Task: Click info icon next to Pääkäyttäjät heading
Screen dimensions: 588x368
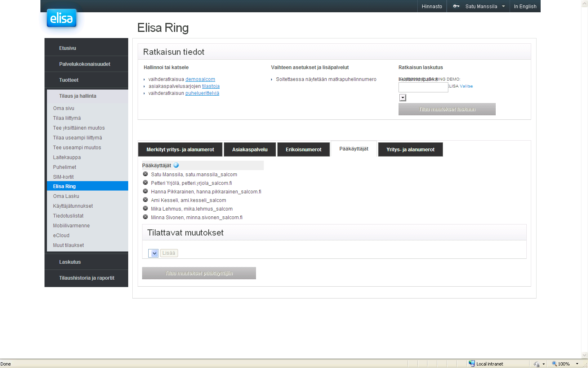Action: (176, 165)
